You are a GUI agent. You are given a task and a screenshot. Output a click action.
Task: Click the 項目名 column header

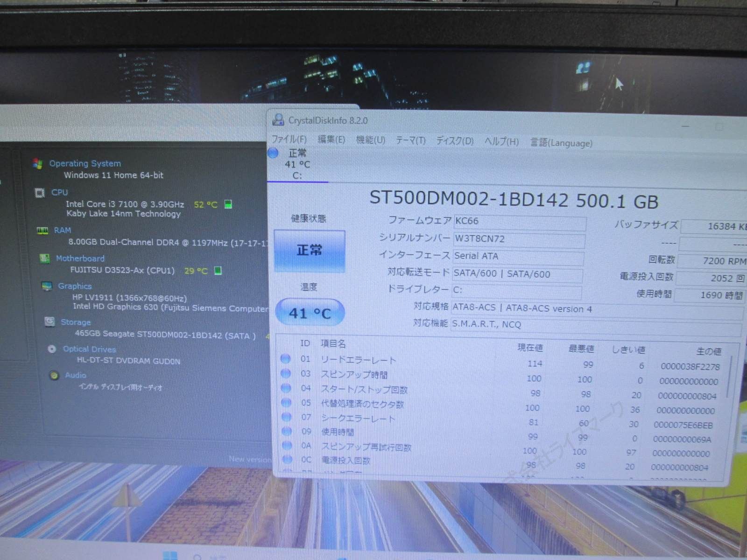[x=333, y=343]
